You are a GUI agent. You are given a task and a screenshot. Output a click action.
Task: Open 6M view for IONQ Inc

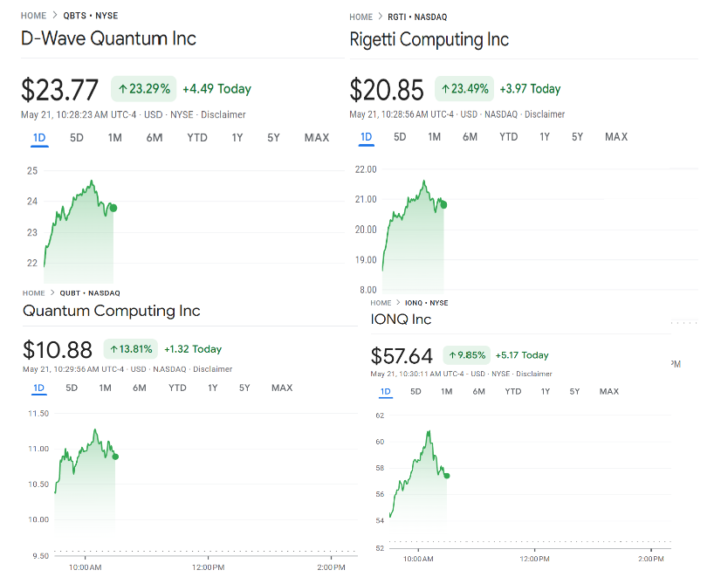coord(478,392)
